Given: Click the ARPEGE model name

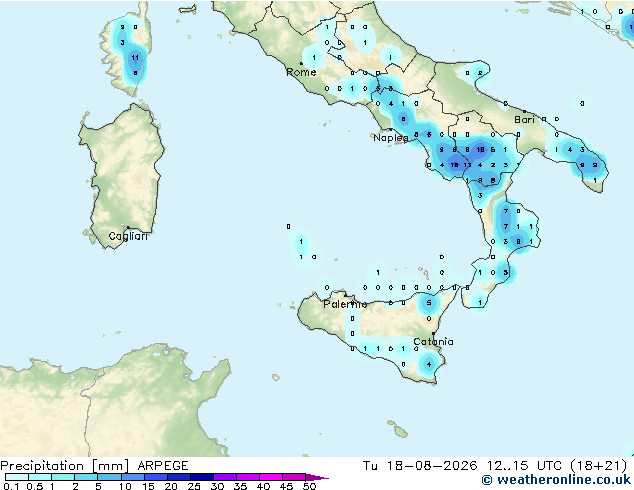Looking at the screenshot, I should click(163, 466).
